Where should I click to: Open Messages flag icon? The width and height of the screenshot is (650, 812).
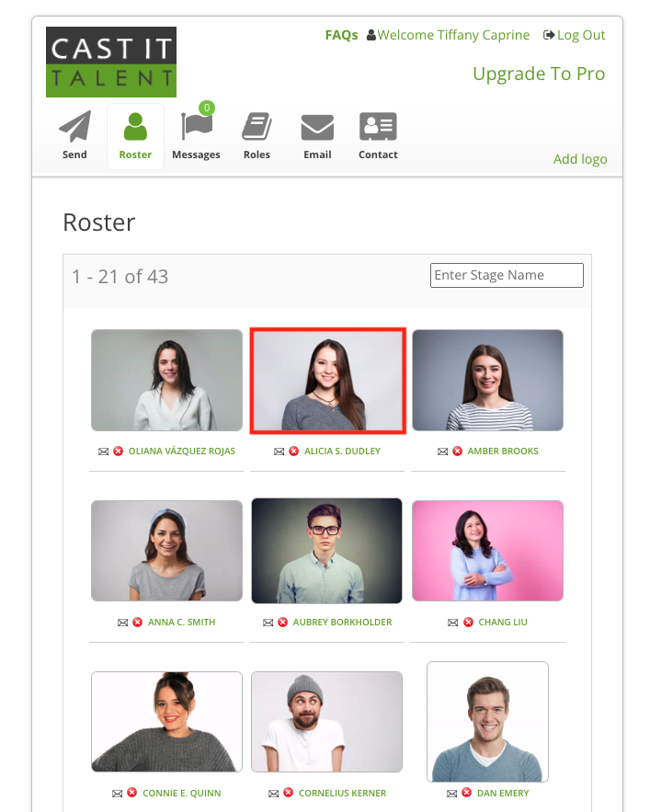(x=197, y=126)
